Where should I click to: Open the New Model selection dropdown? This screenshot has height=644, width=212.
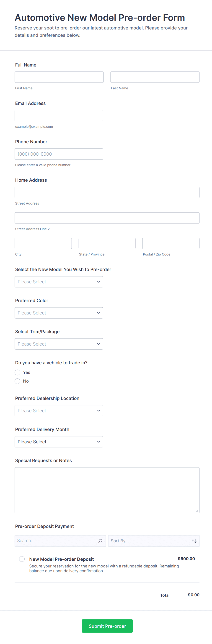[x=59, y=282]
